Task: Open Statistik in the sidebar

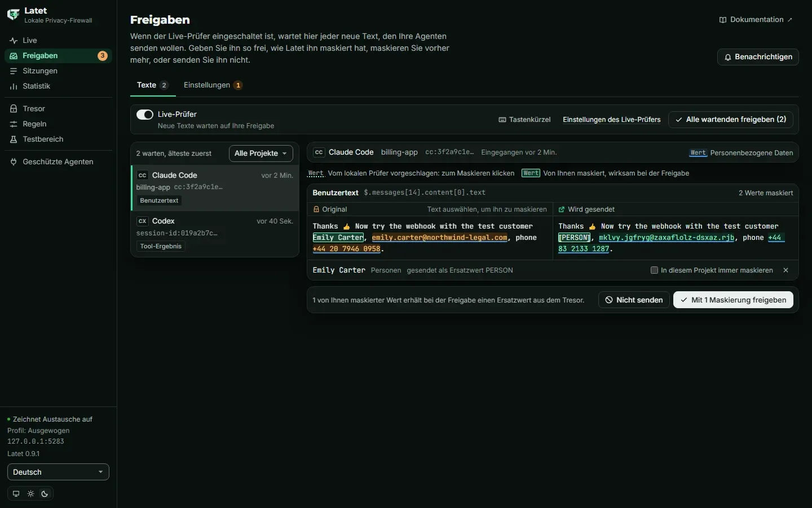Action: pyautogui.click(x=59, y=86)
